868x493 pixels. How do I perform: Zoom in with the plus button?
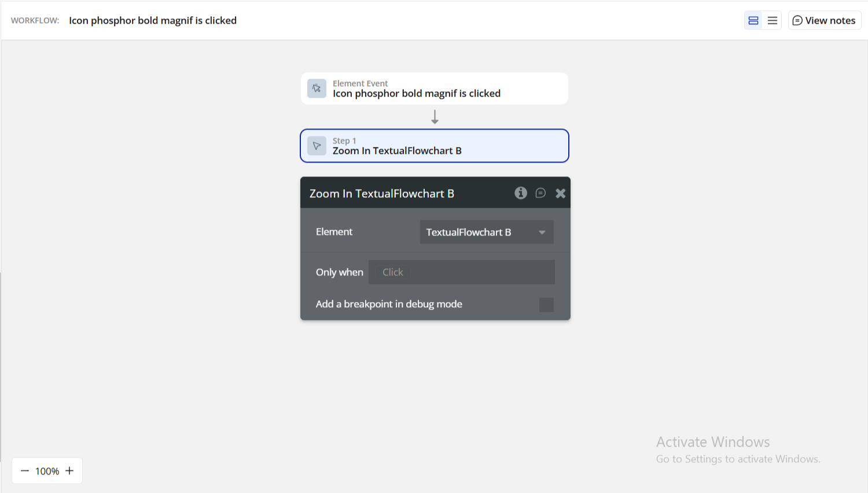point(69,471)
